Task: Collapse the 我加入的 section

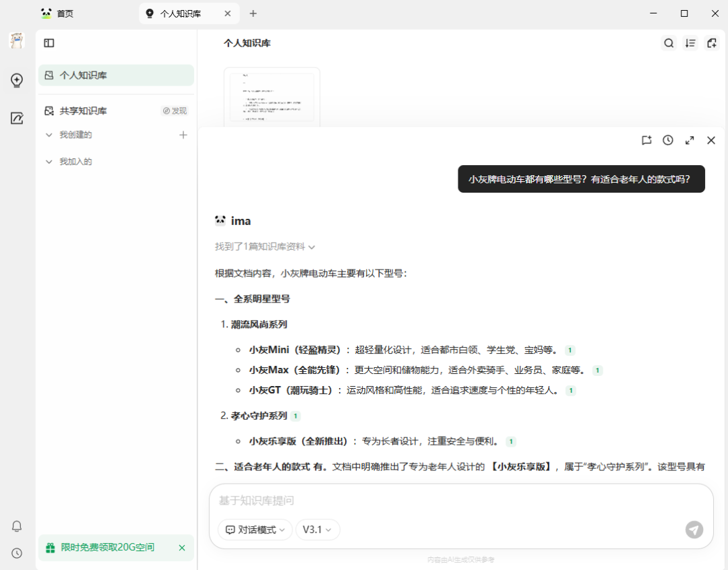Action: 49,162
